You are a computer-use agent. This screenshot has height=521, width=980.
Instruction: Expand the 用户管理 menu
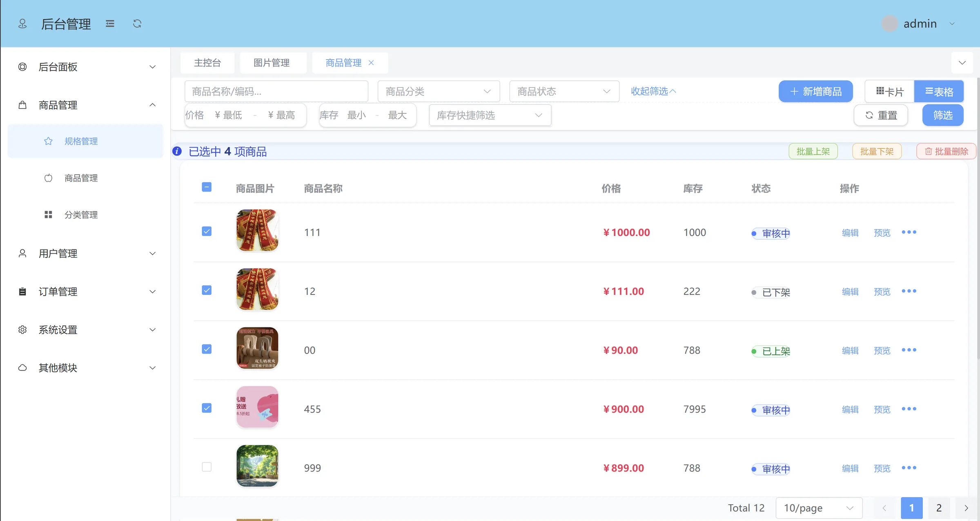(85, 253)
